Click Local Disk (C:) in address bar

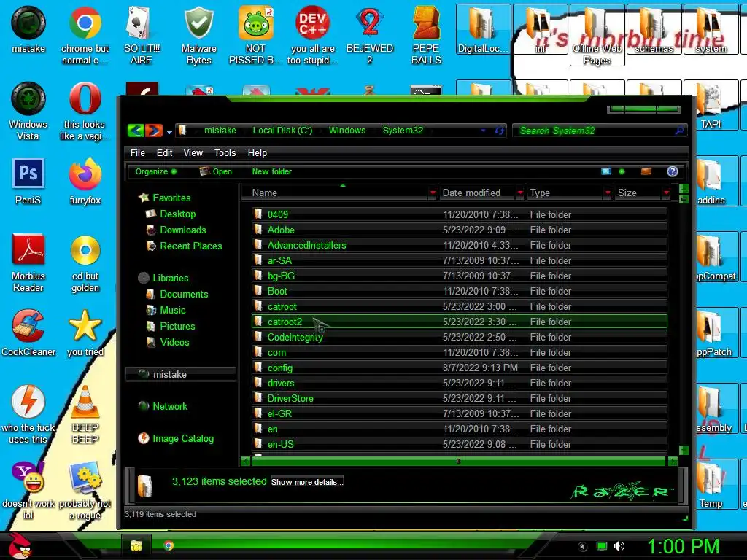pos(282,131)
